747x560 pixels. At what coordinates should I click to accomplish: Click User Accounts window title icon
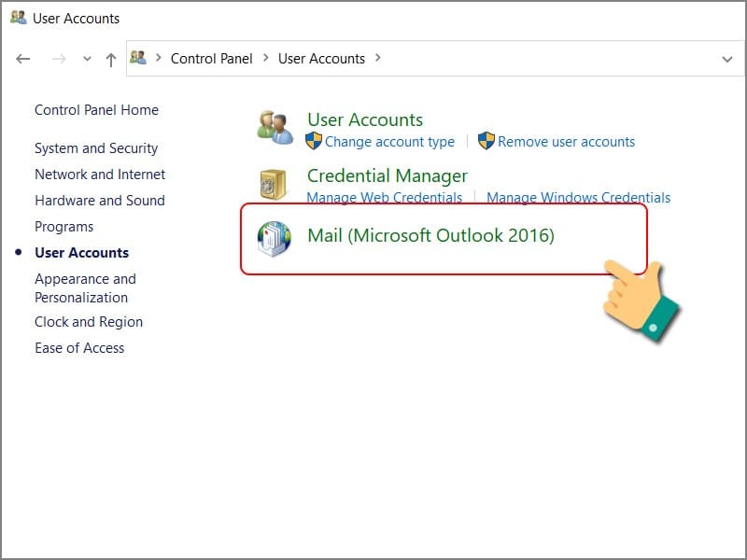pos(19,18)
